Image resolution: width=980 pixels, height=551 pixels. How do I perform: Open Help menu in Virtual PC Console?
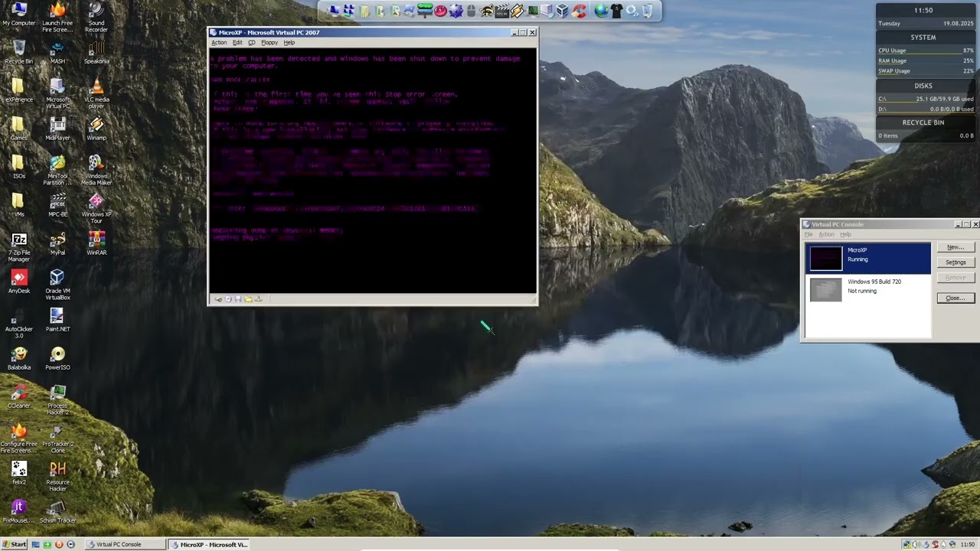point(845,234)
